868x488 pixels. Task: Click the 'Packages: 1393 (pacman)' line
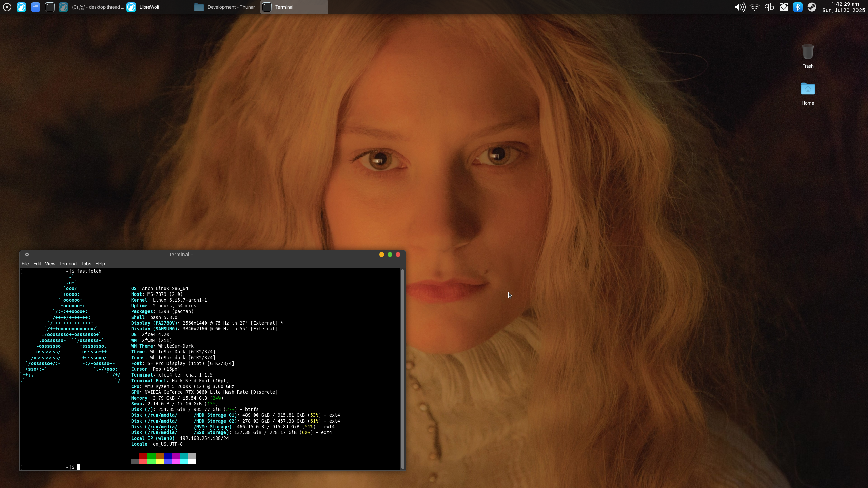pos(162,311)
